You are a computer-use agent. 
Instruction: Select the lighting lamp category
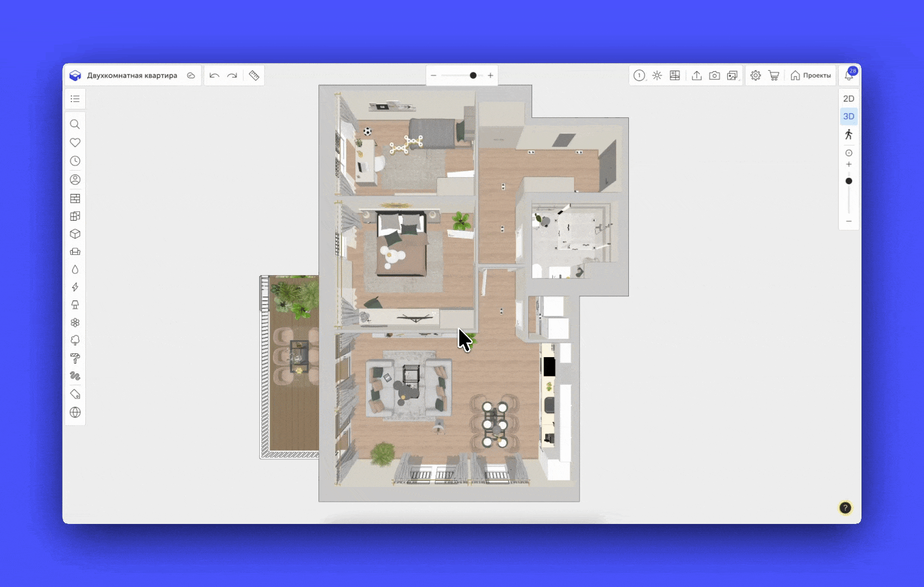pos(75,305)
